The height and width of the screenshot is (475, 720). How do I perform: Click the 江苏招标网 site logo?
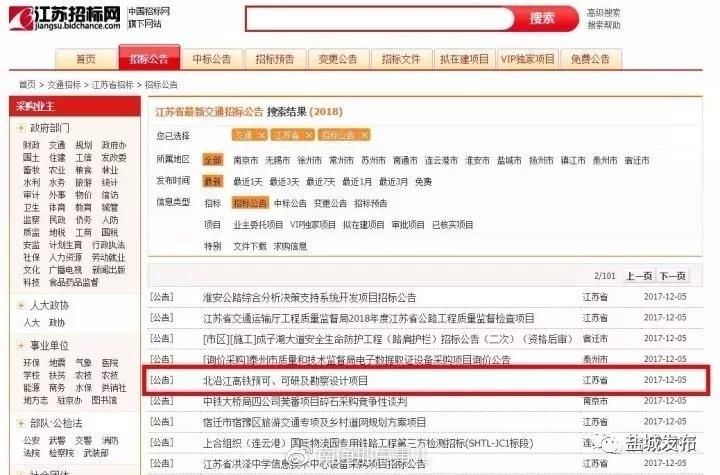tap(65, 18)
